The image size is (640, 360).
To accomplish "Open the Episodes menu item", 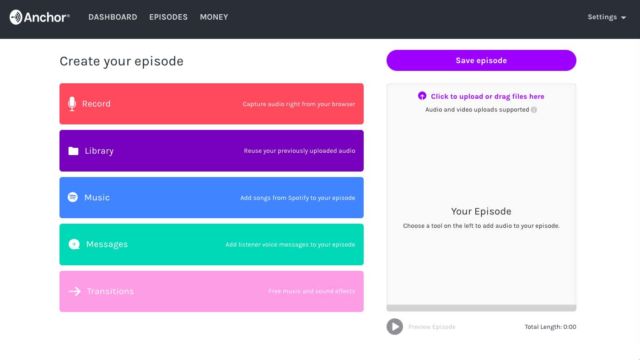I will pyautogui.click(x=168, y=17).
